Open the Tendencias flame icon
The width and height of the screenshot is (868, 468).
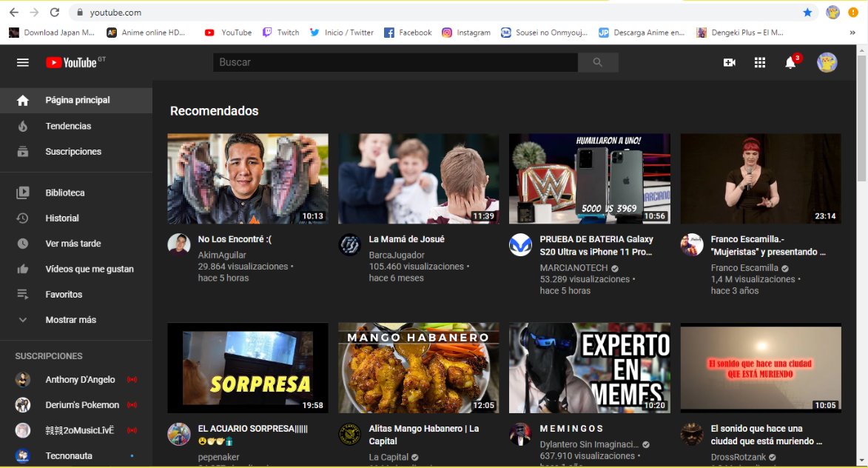(23, 126)
